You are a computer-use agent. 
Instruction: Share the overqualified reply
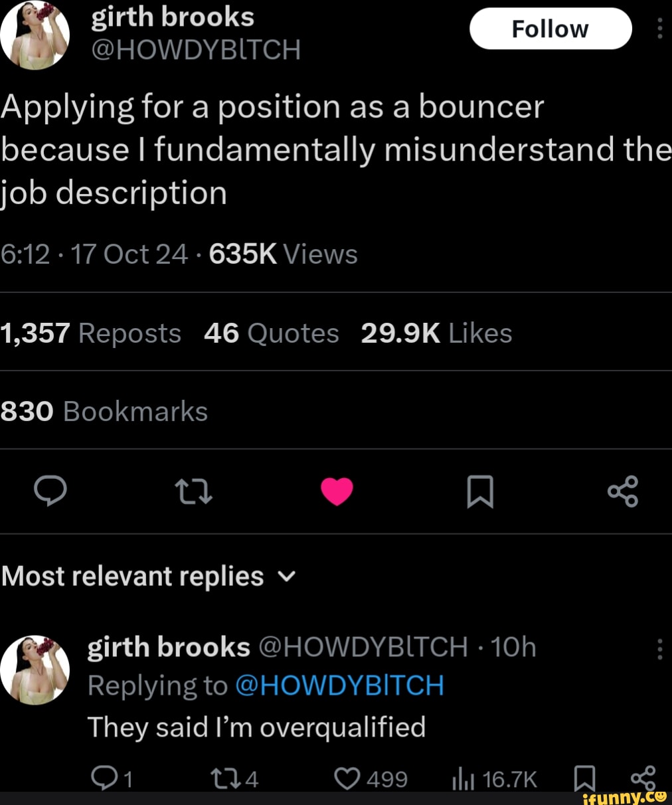tap(643, 778)
